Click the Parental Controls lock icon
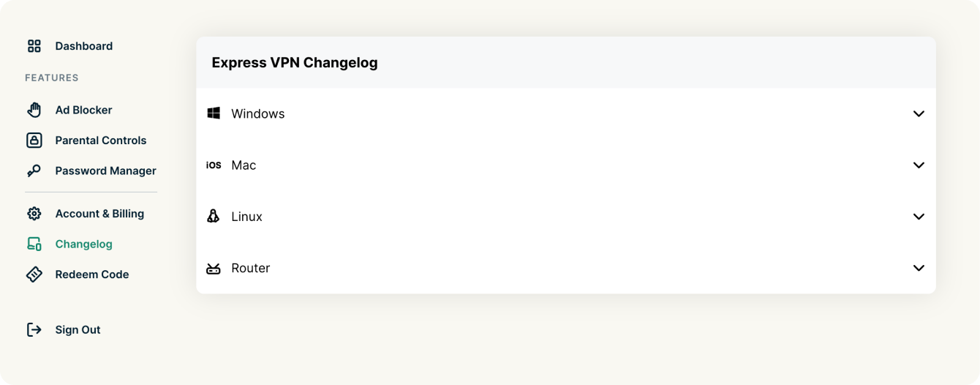This screenshot has width=980, height=385. coord(34,141)
